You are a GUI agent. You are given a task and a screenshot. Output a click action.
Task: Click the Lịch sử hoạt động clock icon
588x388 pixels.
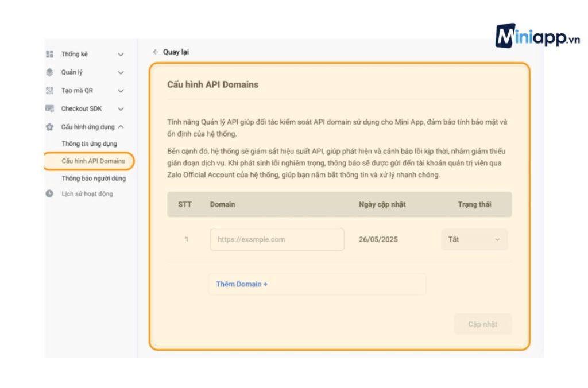click(49, 193)
